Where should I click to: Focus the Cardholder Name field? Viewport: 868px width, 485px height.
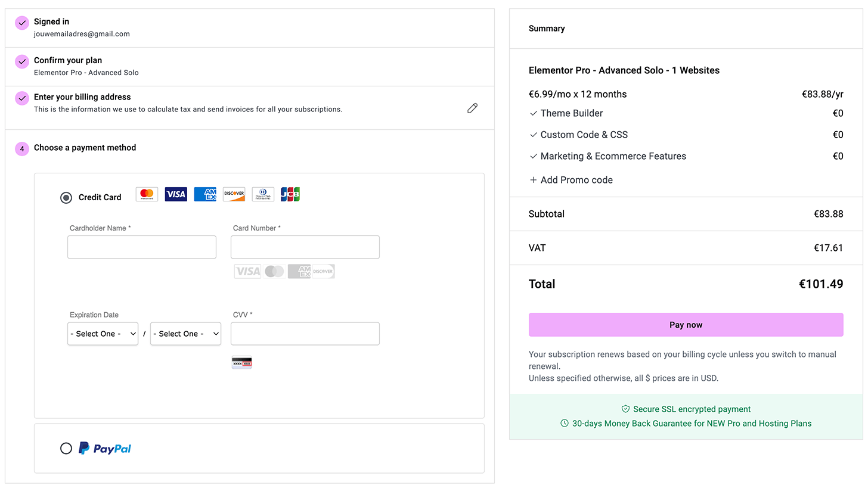click(142, 247)
